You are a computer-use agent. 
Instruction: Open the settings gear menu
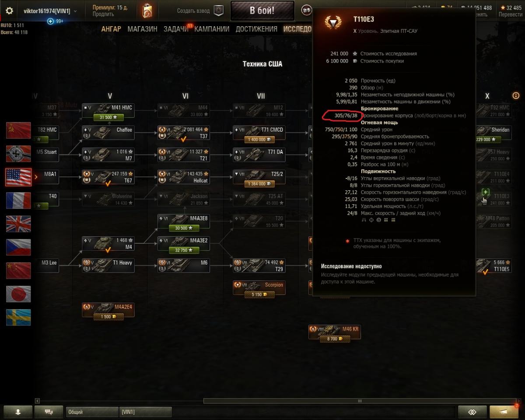click(9, 11)
